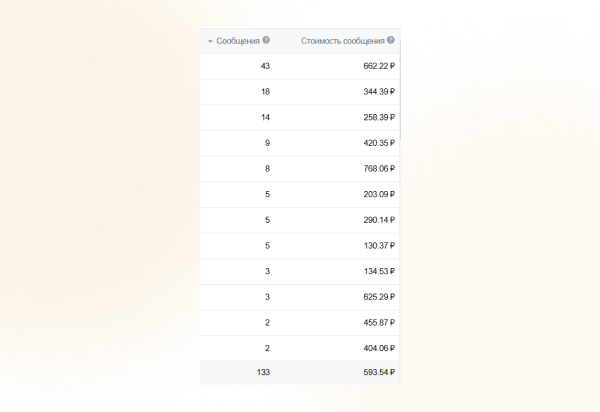Click the help icon beside Стоимость сообщения
This screenshot has width=600, height=412.
(x=391, y=41)
